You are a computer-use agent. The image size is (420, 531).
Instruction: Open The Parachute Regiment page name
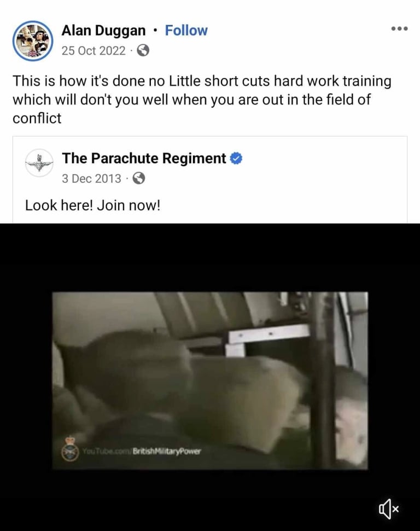click(x=144, y=158)
